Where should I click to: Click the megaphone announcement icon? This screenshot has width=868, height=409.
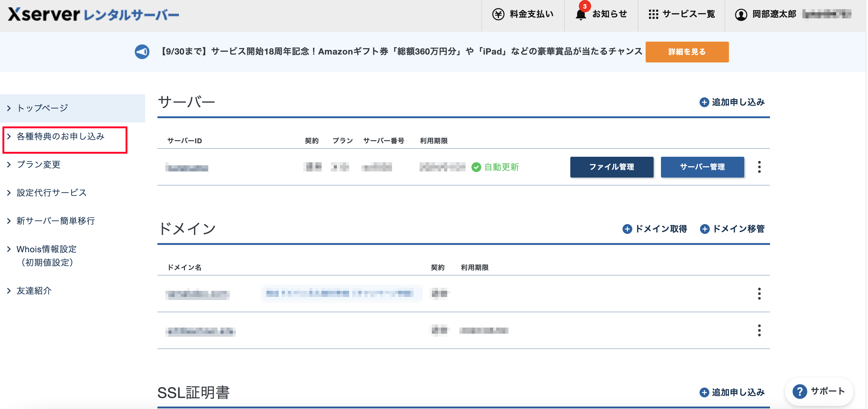coord(142,51)
